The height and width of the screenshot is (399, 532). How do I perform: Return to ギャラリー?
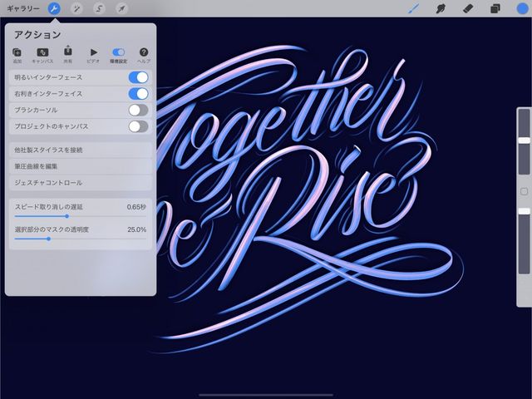click(21, 8)
